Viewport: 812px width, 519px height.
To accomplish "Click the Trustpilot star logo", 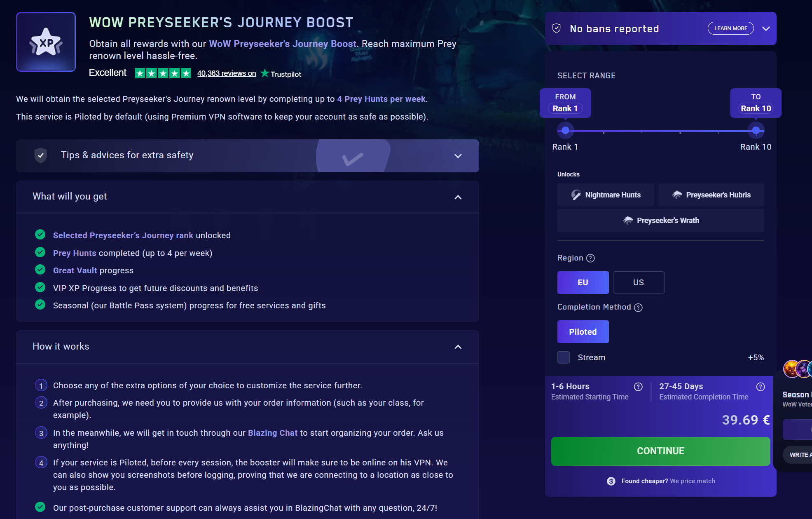I will coord(265,73).
